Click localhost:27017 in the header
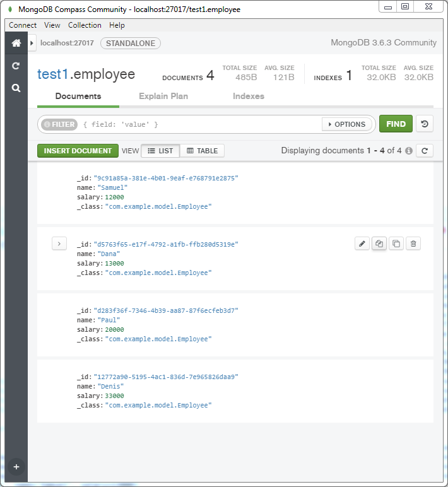 pos(67,43)
